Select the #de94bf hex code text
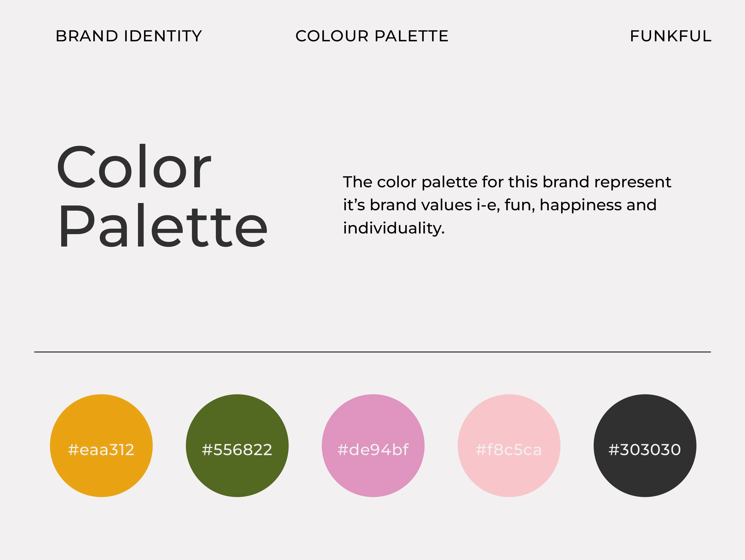Viewport: 745px width, 560px height. (373, 450)
